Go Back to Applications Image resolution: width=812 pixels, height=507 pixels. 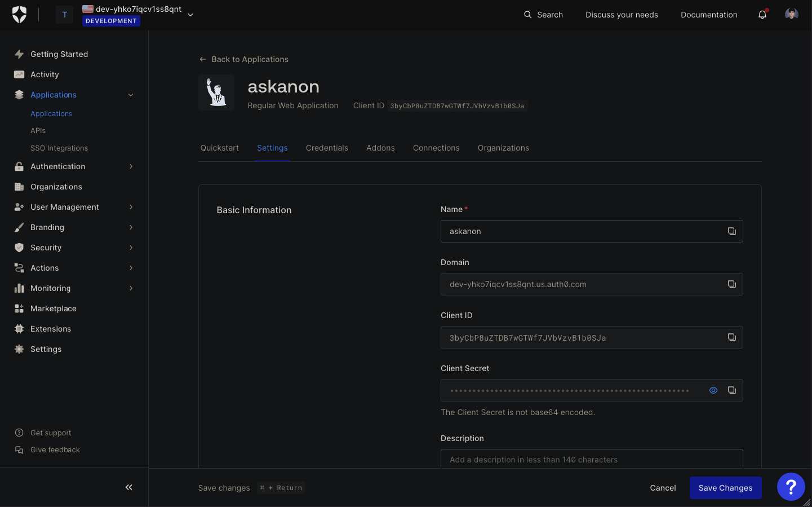243,59
